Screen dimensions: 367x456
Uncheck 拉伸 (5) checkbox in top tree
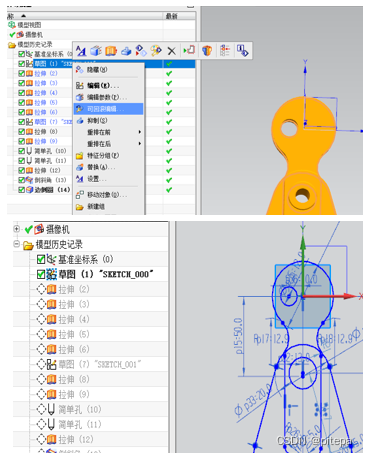click(x=21, y=102)
